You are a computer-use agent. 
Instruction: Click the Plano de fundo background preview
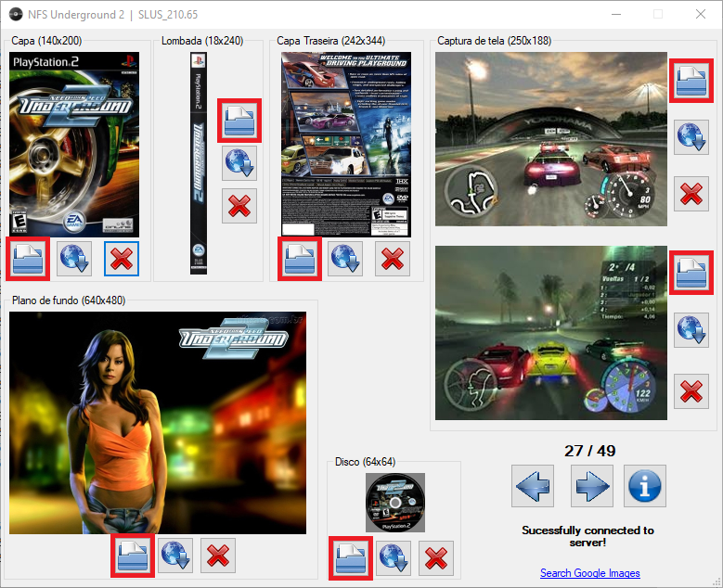click(x=158, y=422)
